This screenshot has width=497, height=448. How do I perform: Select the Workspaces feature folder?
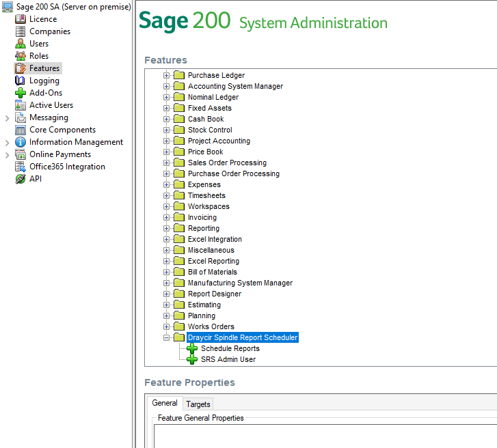pyautogui.click(x=209, y=206)
